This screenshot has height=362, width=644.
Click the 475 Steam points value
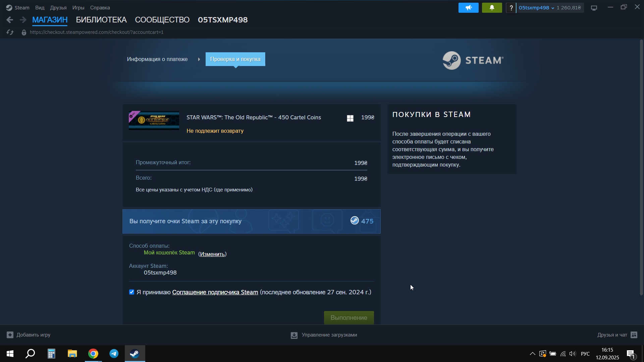pyautogui.click(x=367, y=221)
